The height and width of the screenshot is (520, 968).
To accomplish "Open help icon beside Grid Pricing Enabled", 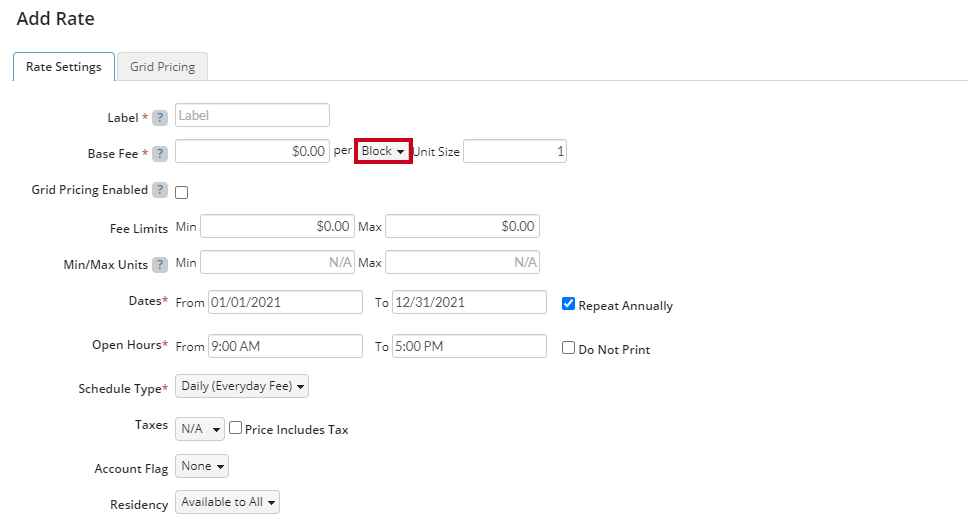I will coord(160,190).
